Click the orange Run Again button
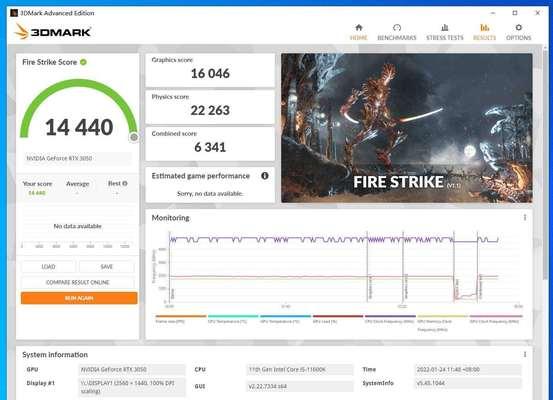Image resolution: width=553 pixels, height=400 pixels. pos(79,298)
